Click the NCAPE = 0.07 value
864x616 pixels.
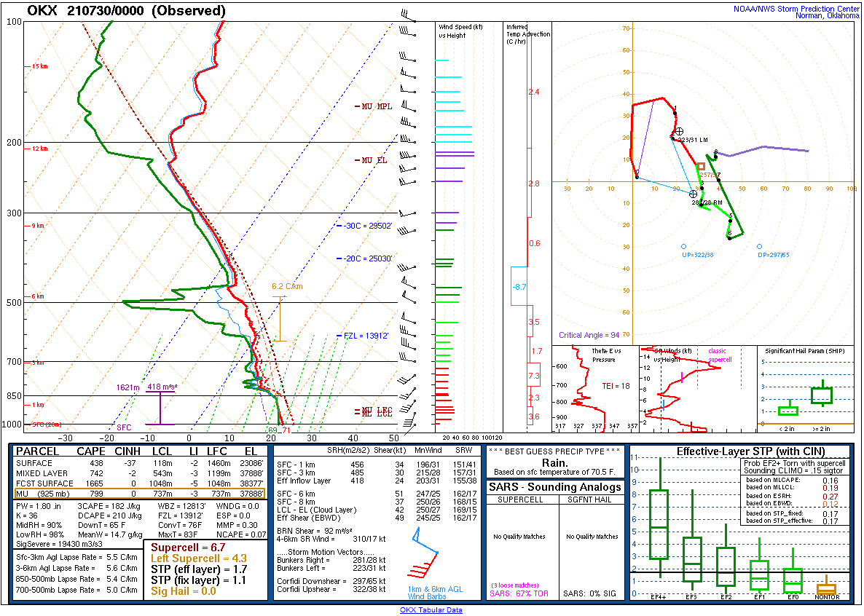241,534
